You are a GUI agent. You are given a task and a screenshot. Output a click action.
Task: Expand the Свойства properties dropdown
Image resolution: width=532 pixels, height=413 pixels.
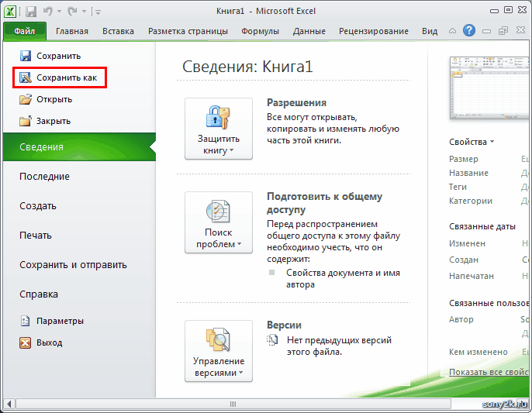472,142
